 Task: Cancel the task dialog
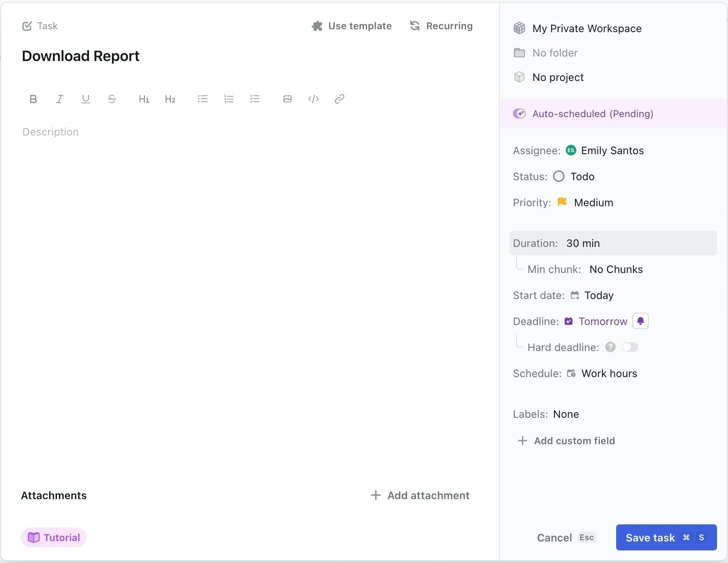[567, 538]
